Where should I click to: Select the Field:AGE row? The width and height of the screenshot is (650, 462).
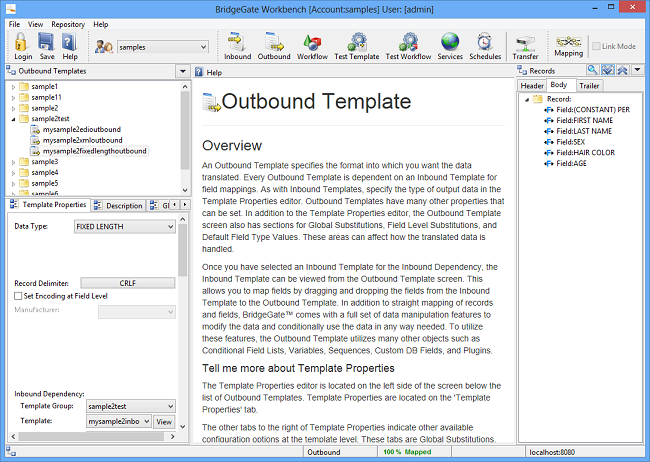[571, 164]
